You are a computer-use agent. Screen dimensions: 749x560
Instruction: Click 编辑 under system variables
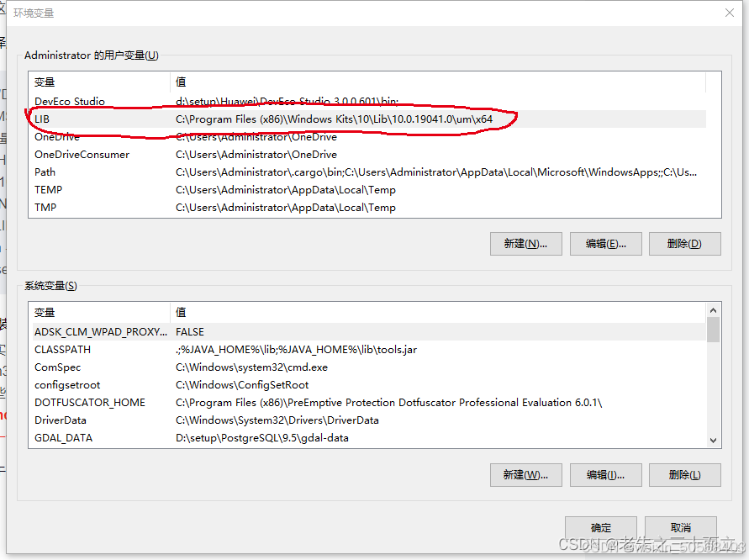605,474
